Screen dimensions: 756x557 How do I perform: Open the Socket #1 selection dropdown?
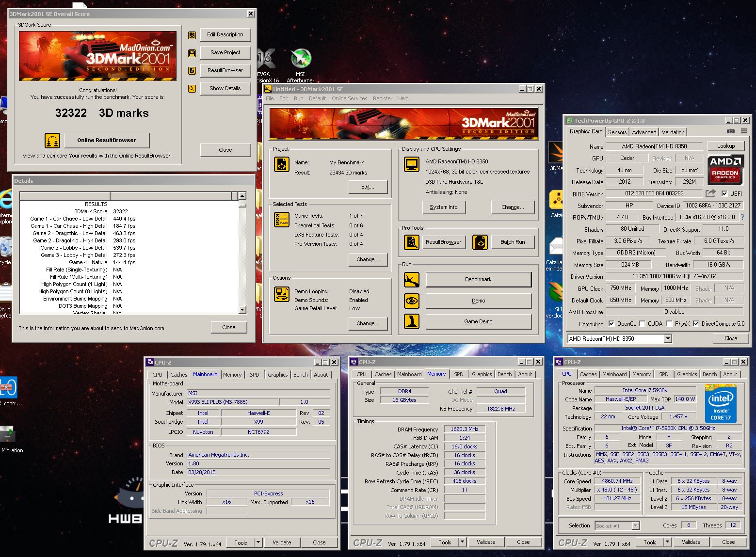point(635,525)
